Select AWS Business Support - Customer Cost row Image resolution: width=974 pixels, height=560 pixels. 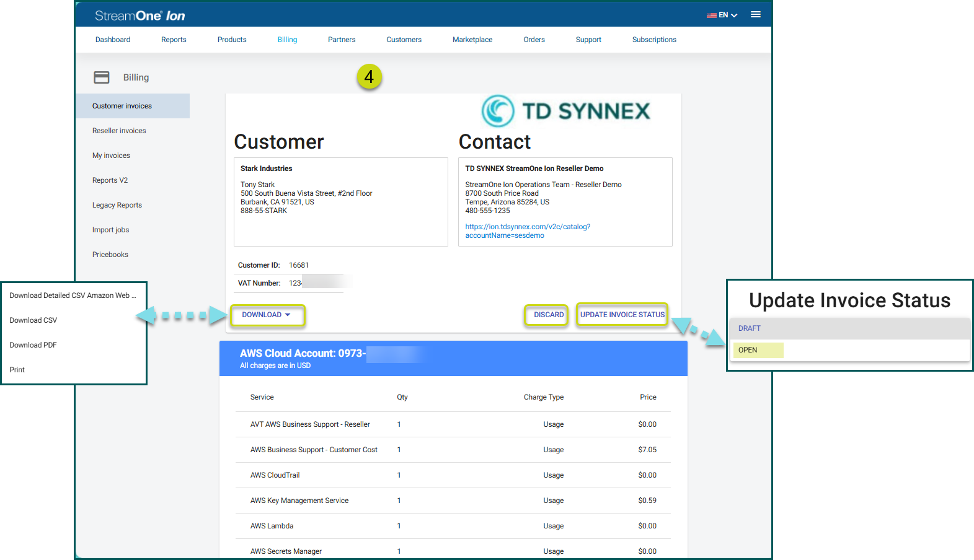(x=453, y=450)
